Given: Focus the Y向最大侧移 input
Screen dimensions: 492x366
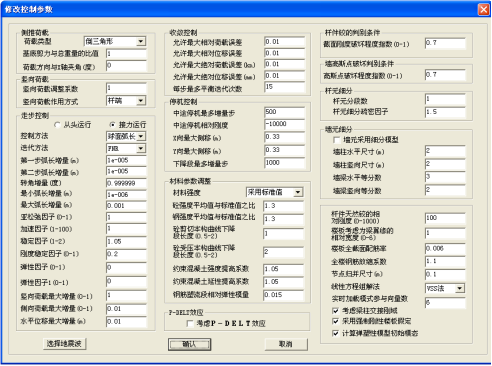Looking at the screenshot, I should tap(285, 150).
